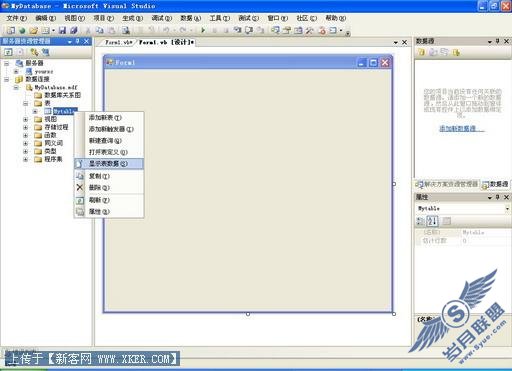Select the 数据库关系图 tree item
Viewport: 512px width, 371px height.
(62, 95)
